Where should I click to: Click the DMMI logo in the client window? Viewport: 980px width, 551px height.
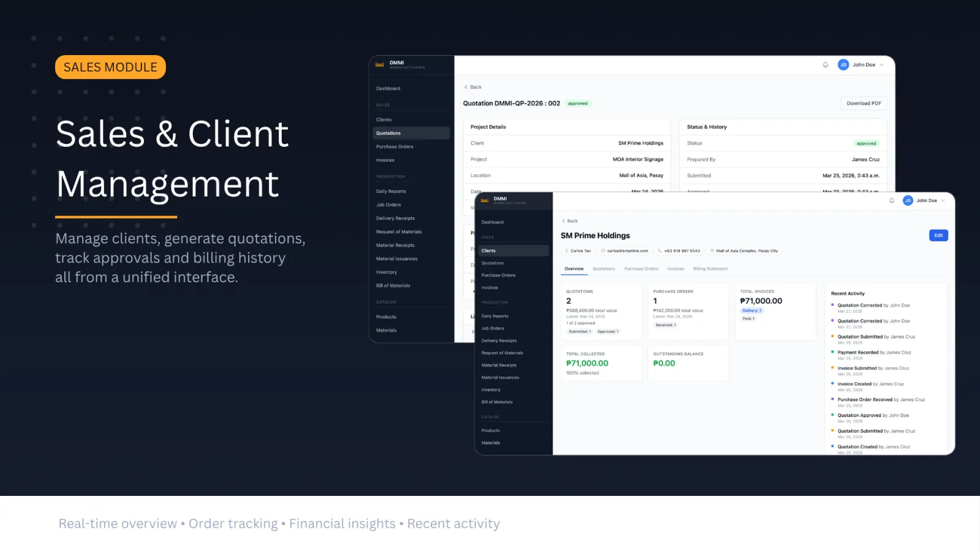point(484,200)
